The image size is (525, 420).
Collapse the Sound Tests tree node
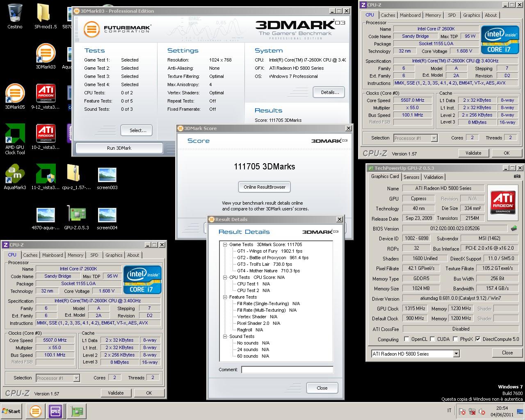click(x=225, y=336)
